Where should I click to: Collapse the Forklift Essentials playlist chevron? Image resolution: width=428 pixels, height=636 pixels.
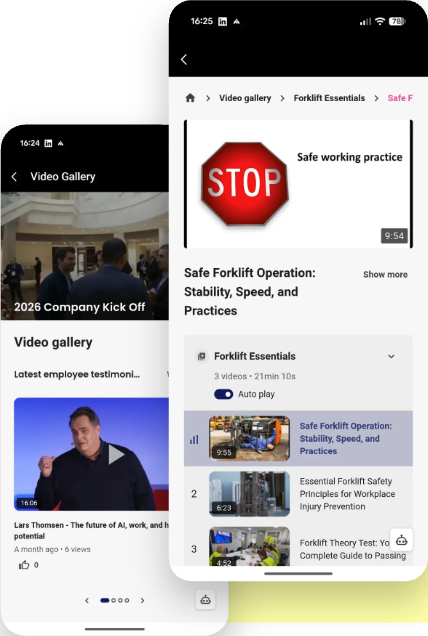pos(391,357)
